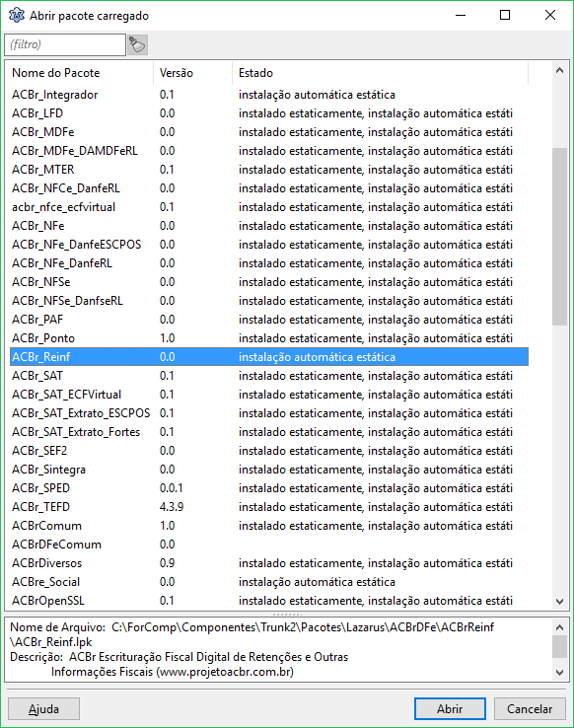Sort by Estado column header
The width and height of the screenshot is (574, 728).
pyautogui.click(x=380, y=73)
